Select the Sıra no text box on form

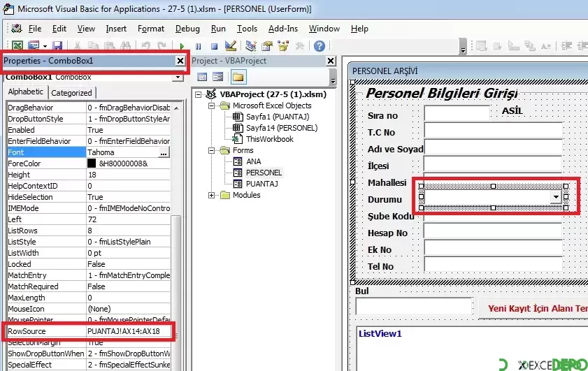(x=457, y=112)
